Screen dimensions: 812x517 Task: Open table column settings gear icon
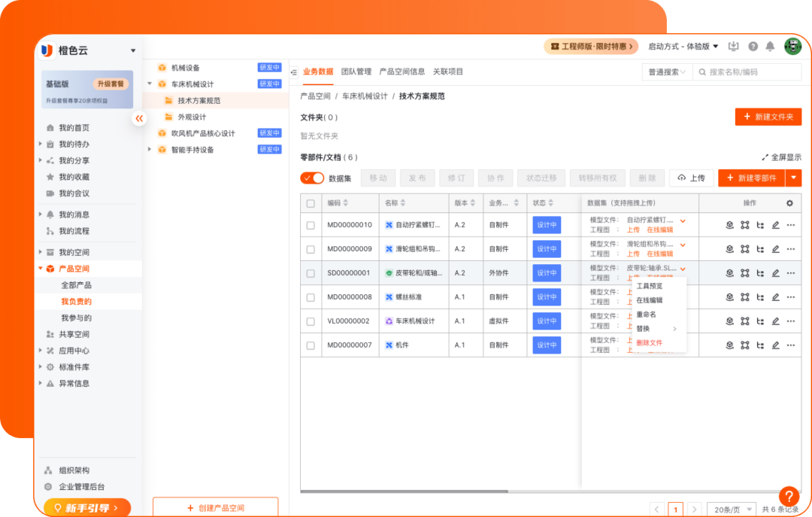789,203
